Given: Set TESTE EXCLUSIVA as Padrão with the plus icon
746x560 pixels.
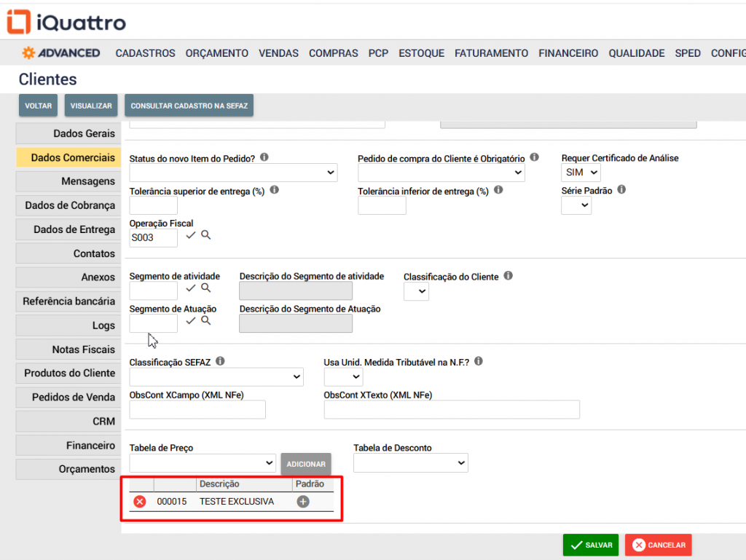Looking at the screenshot, I should pos(303,502).
